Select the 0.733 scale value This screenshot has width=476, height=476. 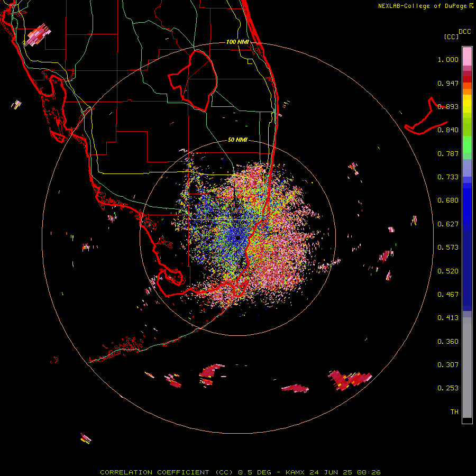[x=448, y=177]
